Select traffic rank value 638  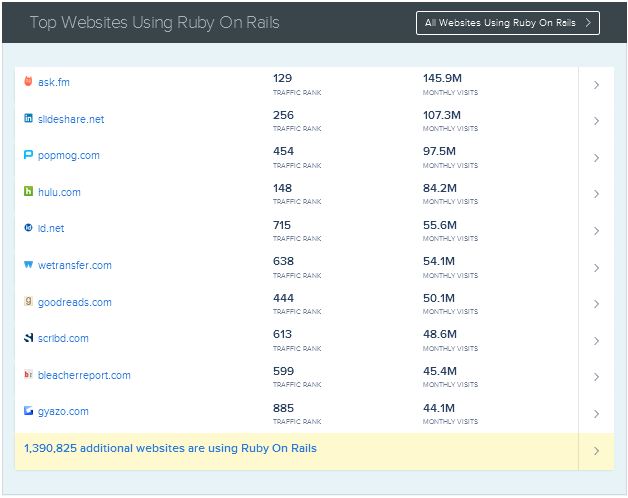(283, 261)
